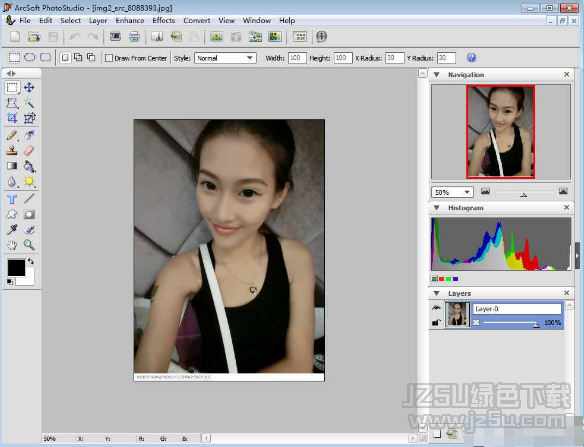Toggle the lock on Layer-0

pos(436,322)
